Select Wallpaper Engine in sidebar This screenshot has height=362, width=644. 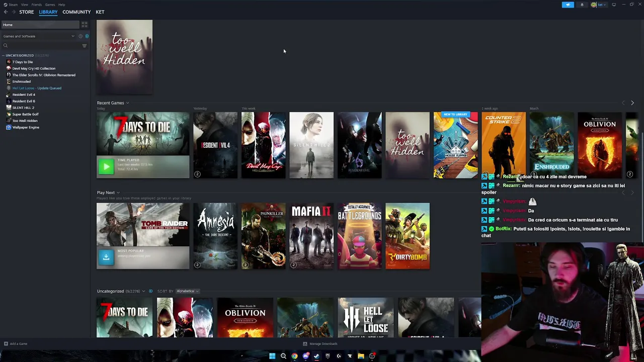click(26, 127)
